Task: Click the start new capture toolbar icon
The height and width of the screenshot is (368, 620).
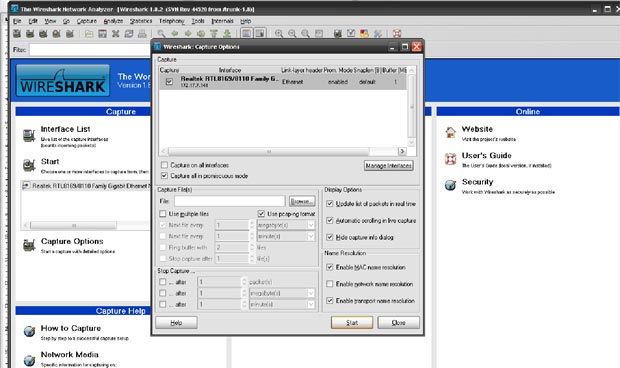Action: point(43,34)
